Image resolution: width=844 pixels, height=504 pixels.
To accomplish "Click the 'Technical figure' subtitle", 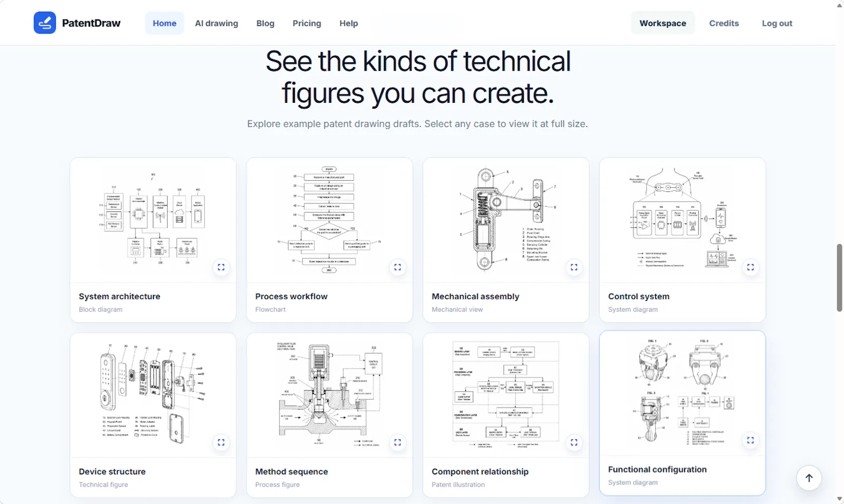I will (103, 484).
